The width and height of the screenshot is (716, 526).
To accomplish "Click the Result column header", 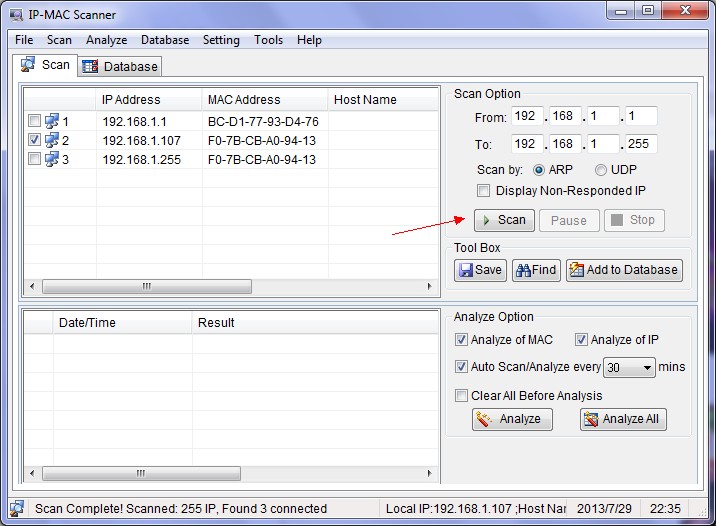I will click(x=315, y=323).
